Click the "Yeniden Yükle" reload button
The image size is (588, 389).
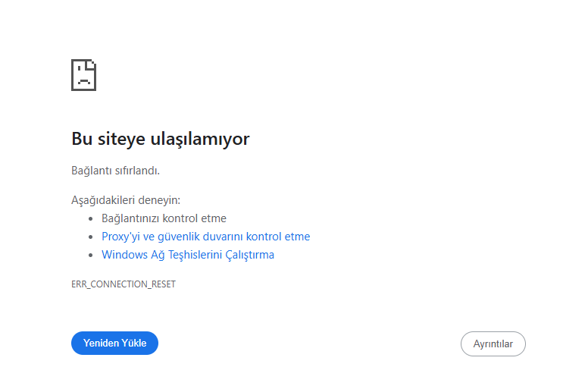[x=114, y=344]
